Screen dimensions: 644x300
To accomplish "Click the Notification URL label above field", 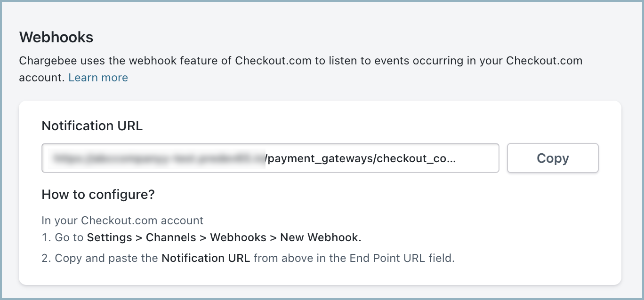I will [x=92, y=126].
